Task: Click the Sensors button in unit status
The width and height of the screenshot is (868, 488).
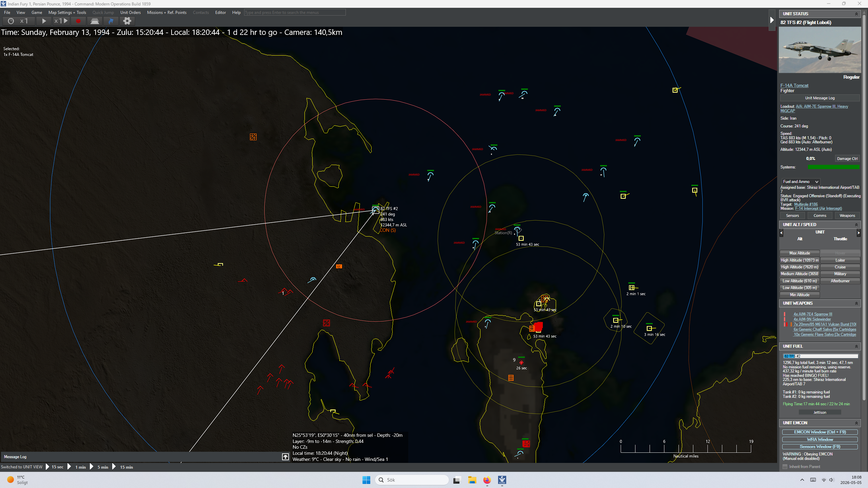Action: pyautogui.click(x=792, y=216)
